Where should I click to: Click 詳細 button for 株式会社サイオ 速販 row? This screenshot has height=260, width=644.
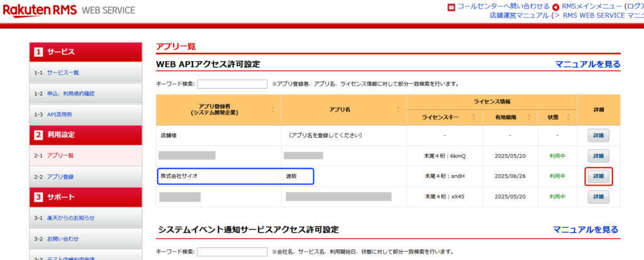click(x=598, y=176)
